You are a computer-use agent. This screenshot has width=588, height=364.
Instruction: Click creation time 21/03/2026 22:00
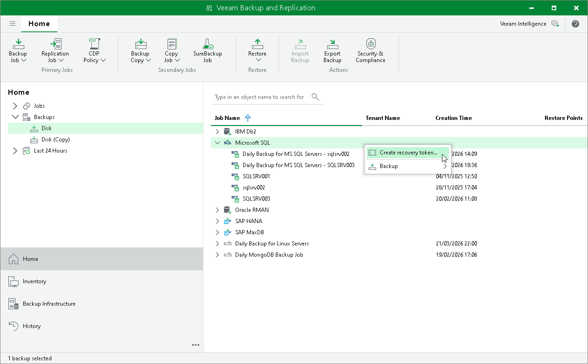click(x=456, y=244)
